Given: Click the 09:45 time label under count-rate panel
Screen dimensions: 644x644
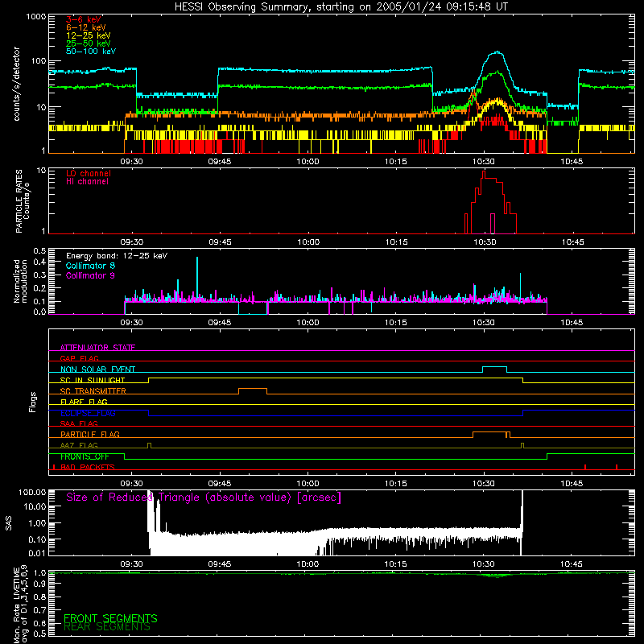Looking at the screenshot, I should 219,162.
